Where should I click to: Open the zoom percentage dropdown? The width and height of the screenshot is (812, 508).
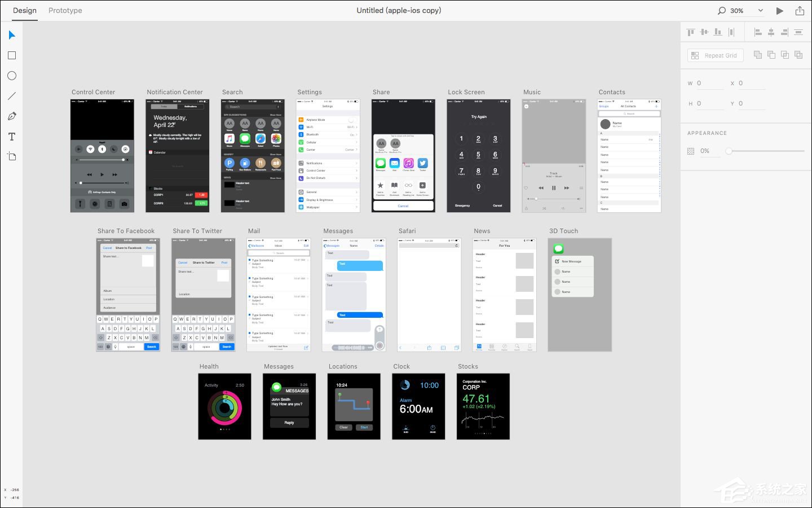click(760, 11)
